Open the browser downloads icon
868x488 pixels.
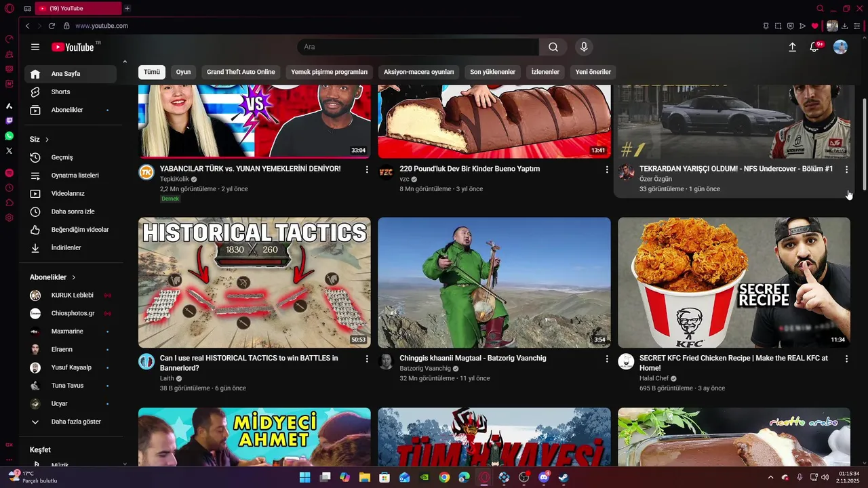tap(845, 26)
